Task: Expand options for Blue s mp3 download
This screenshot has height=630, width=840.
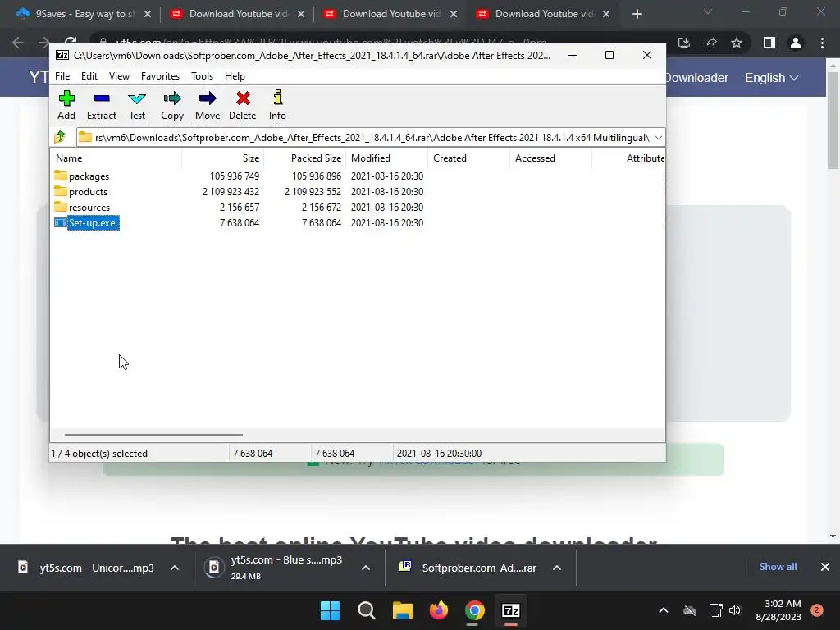Action: (366, 568)
